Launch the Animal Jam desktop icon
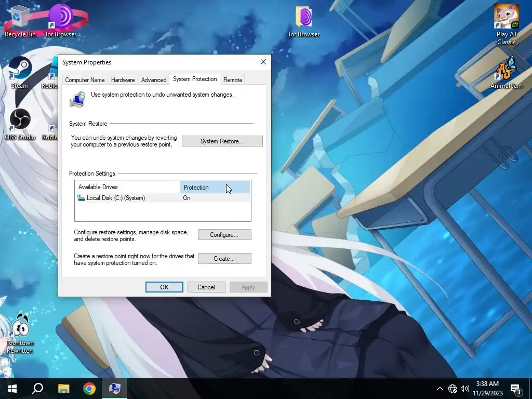Screen dimensions: 532x399 (506, 73)
